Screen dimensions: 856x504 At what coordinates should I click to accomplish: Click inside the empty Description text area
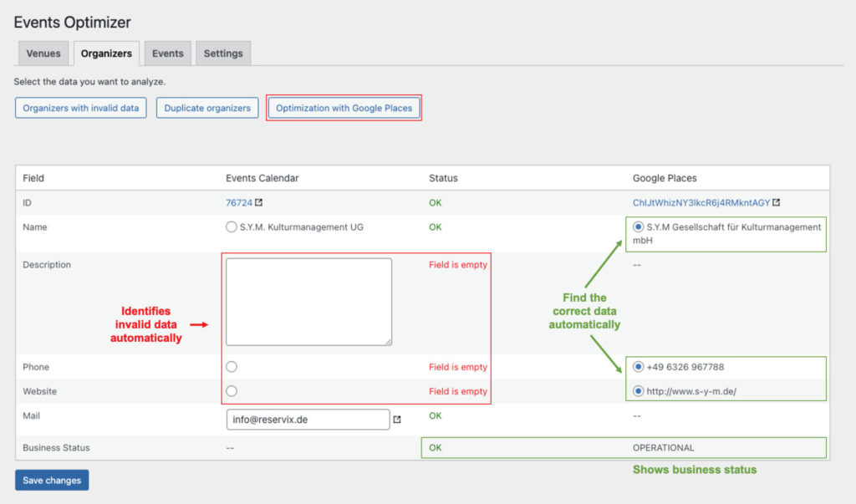(x=308, y=301)
